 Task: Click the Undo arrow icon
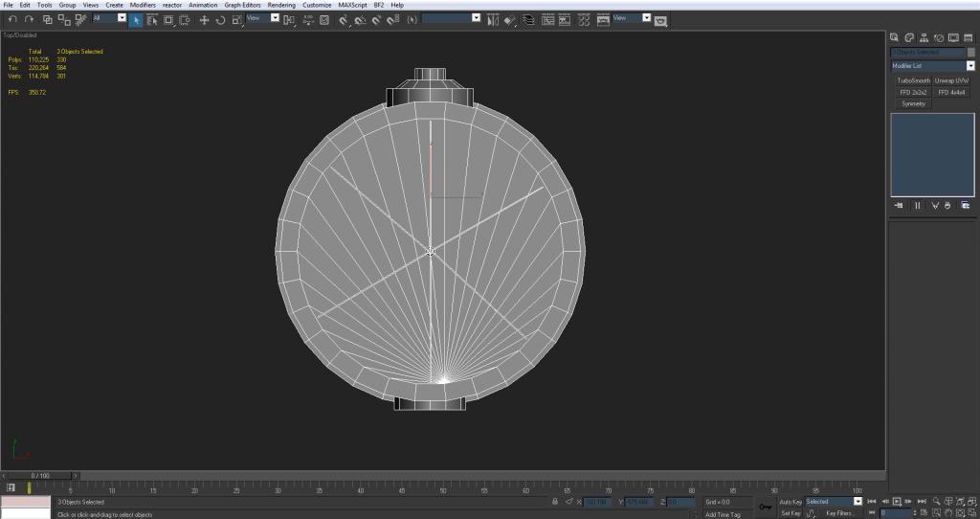(12, 19)
